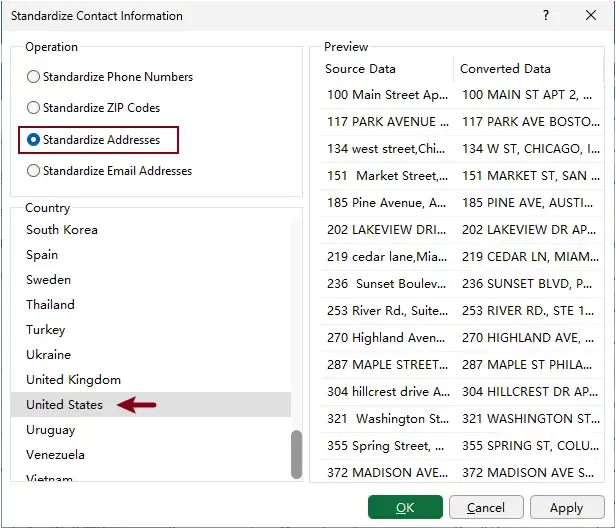Click source cell 253 River Rd., Suite...
Image resolution: width=616 pixels, height=529 pixels.
tap(387, 311)
